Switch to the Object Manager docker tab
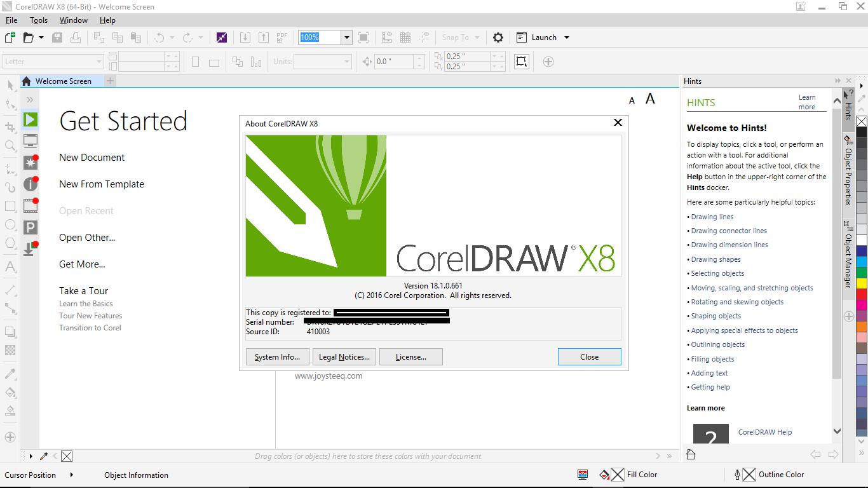 (848, 253)
